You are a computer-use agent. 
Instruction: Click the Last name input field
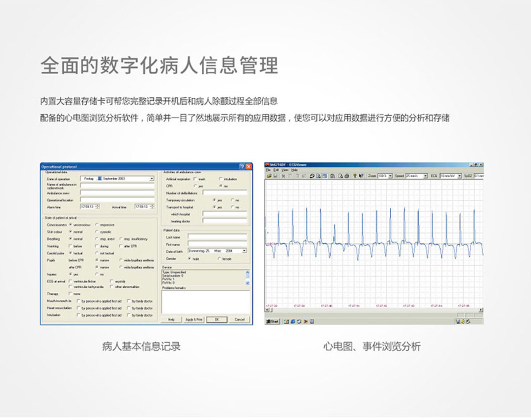click(217, 237)
